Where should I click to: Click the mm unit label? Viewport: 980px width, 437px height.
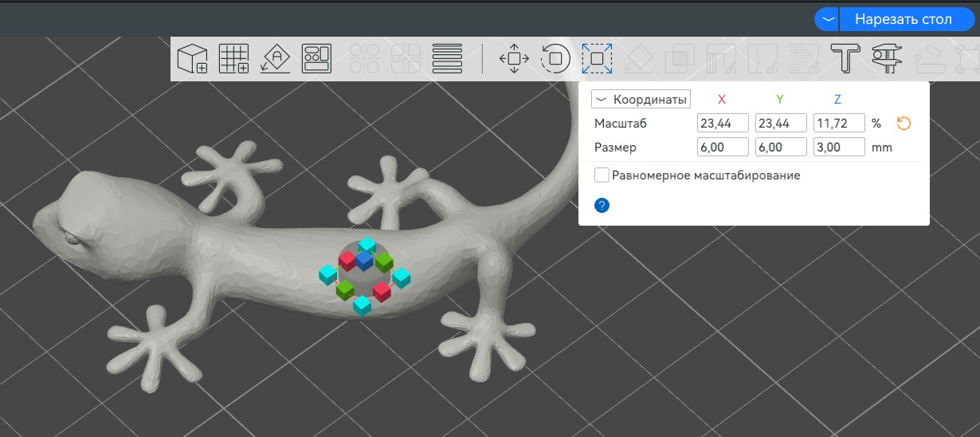[881, 148]
